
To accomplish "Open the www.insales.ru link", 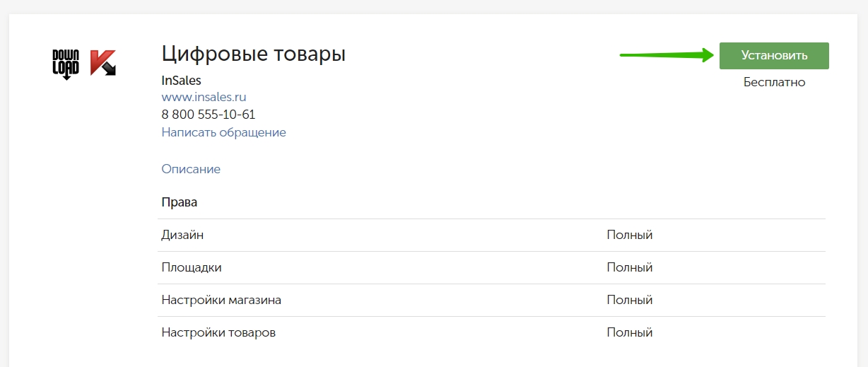I will (x=204, y=97).
